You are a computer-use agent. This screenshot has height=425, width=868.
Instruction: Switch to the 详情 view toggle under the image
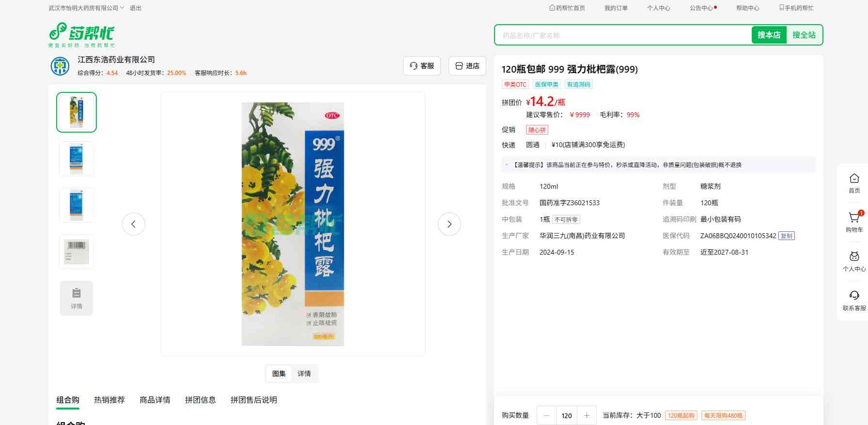304,374
